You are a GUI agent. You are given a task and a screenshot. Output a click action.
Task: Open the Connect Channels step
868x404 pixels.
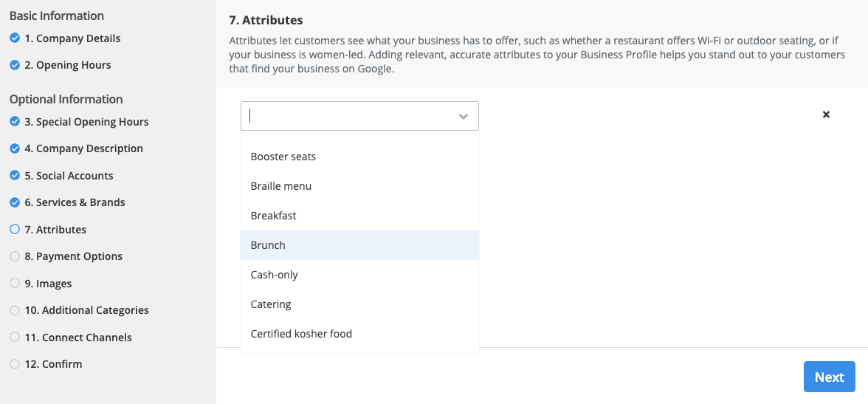tap(78, 337)
